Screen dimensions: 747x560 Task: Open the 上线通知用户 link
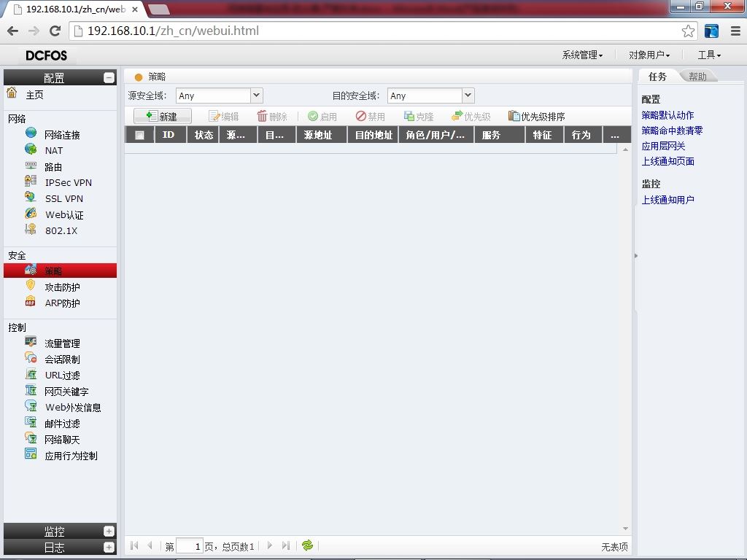[667, 200]
